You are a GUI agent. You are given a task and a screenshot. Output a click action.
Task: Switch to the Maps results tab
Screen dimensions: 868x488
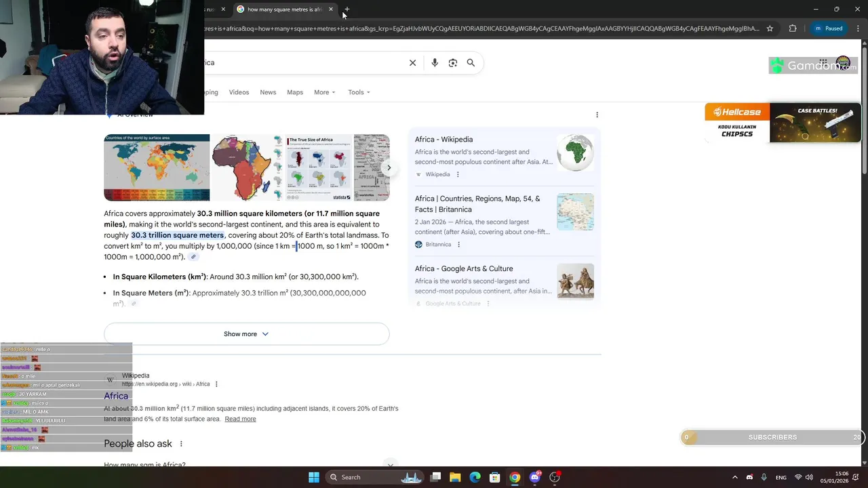(295, 92)
